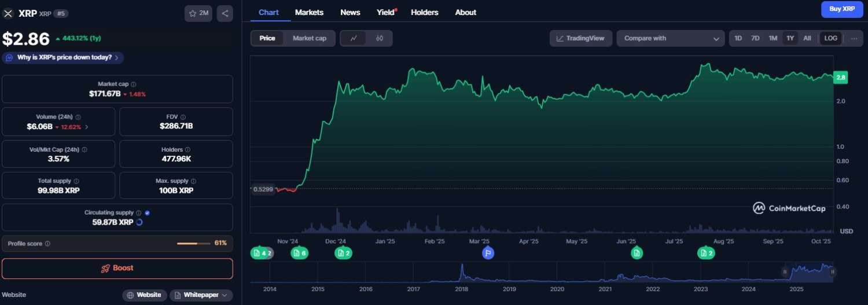Select the 7D time range
The height and width of the screenshot is (305, 868).
[755, 38]
